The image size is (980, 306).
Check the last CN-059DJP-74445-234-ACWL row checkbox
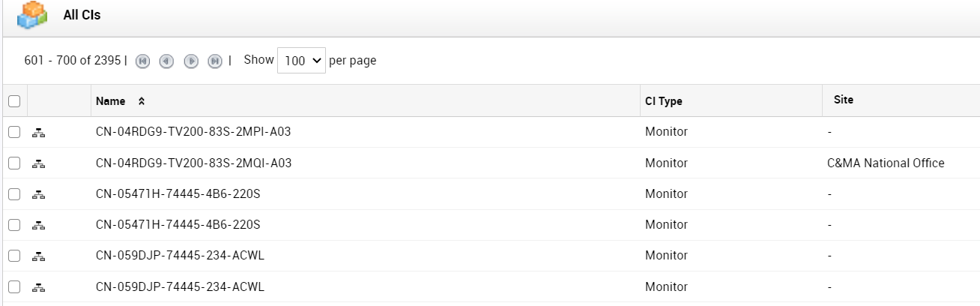click(14, 286)
